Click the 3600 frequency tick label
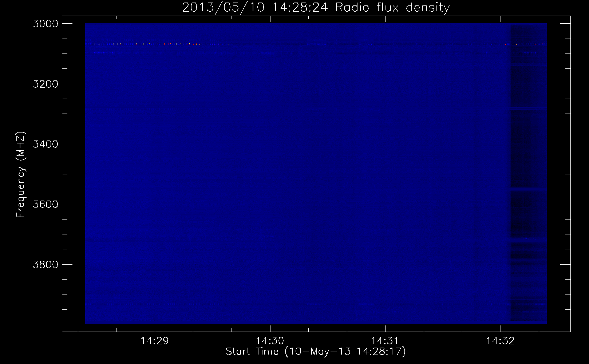Screen dimensions: 589x364 pyautogui.click(x=46, y=204)
